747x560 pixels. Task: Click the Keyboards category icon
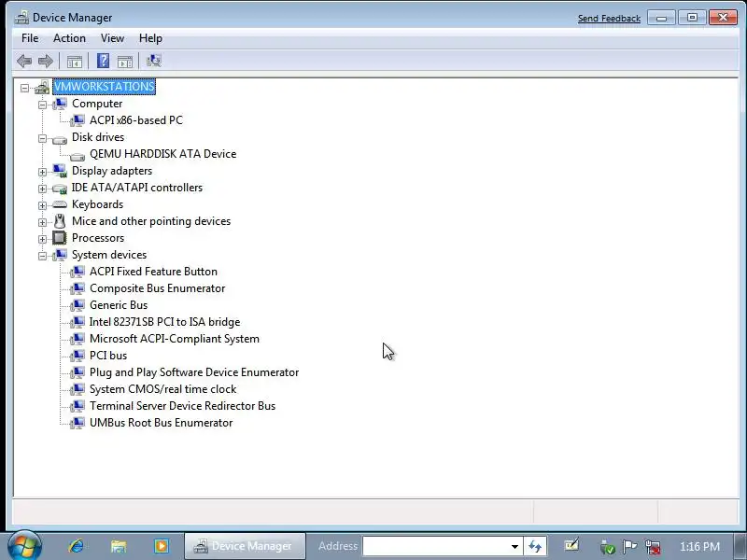[60, 204]
